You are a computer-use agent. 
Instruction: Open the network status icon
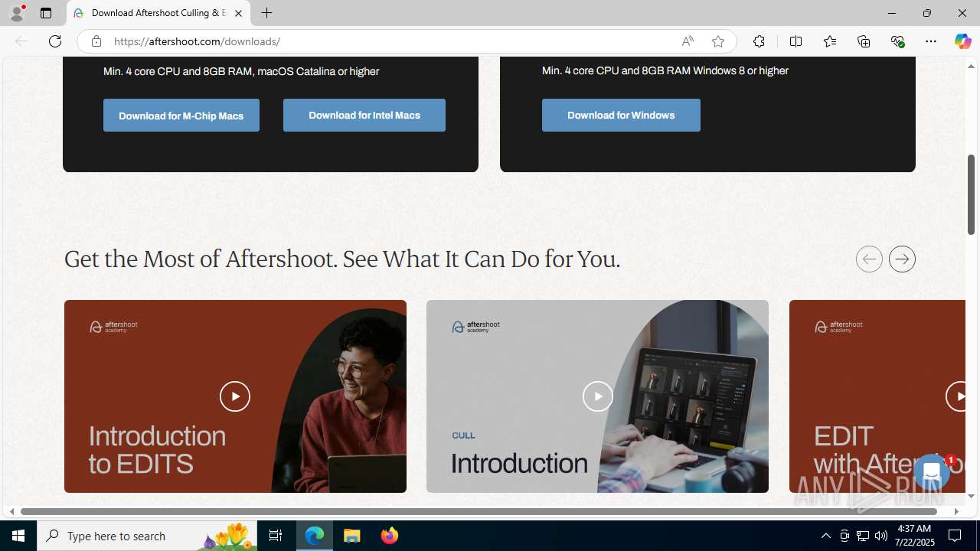click(x=863, y=536)
